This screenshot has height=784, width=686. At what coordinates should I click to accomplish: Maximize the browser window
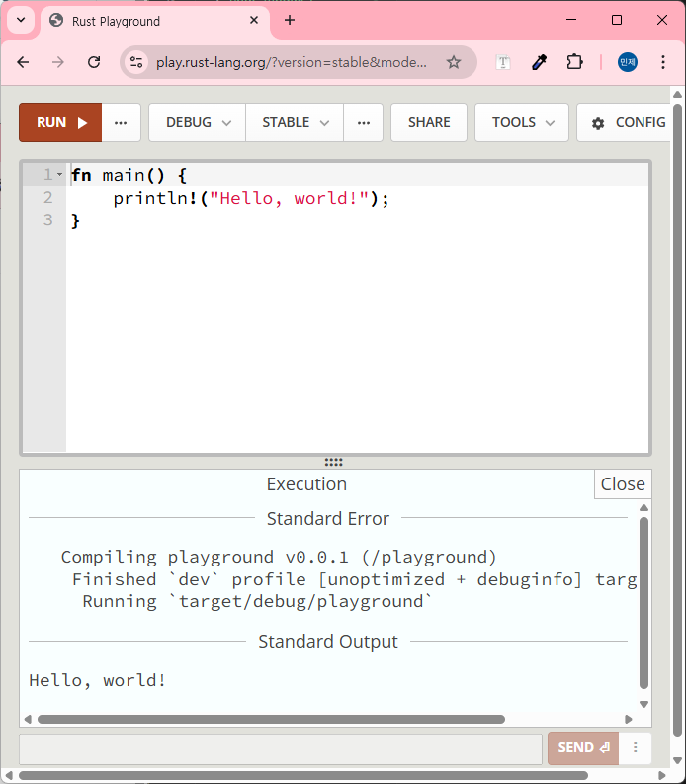point(617,20)
